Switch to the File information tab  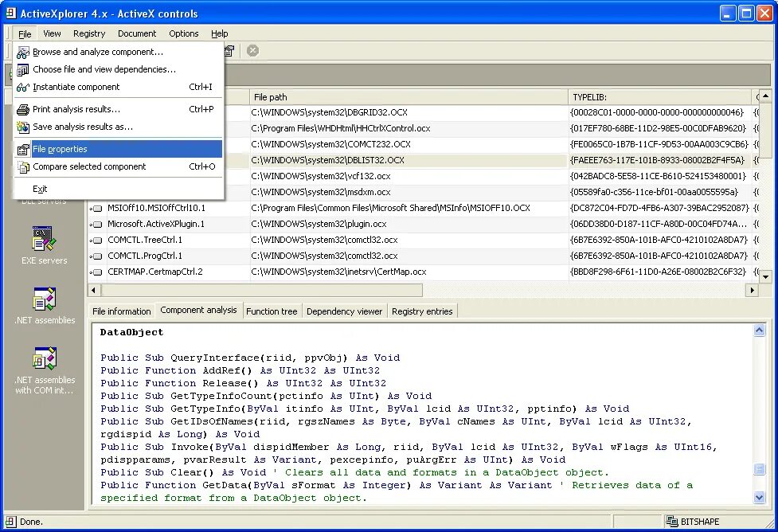click(122, 311)
